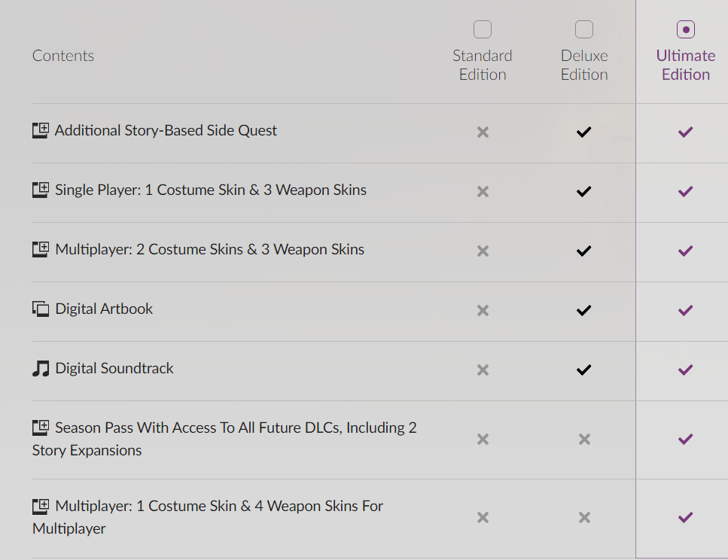Click Deluxe checkmark for Digital Artbook

[583, 310]
